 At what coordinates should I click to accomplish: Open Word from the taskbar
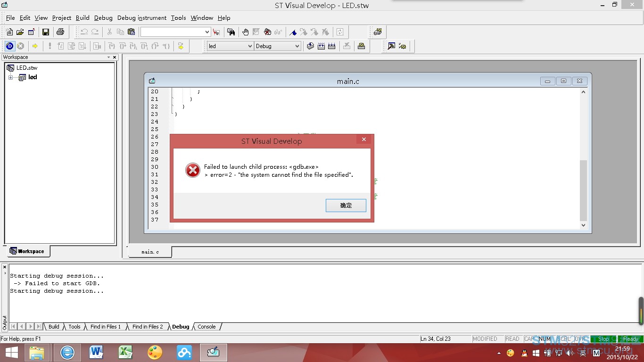96,353
